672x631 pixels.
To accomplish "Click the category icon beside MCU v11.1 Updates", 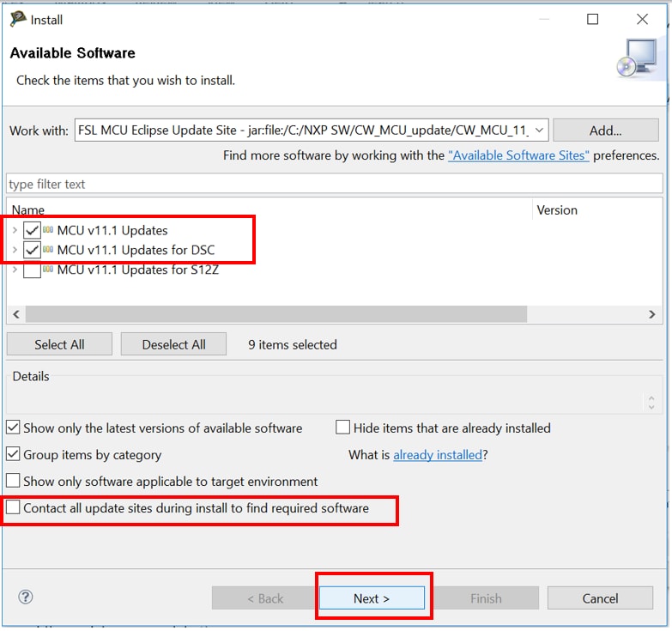I will pos(48,230).
